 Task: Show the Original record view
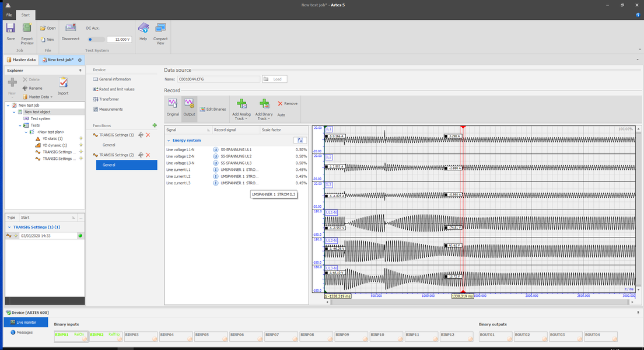tap(173, 108)
